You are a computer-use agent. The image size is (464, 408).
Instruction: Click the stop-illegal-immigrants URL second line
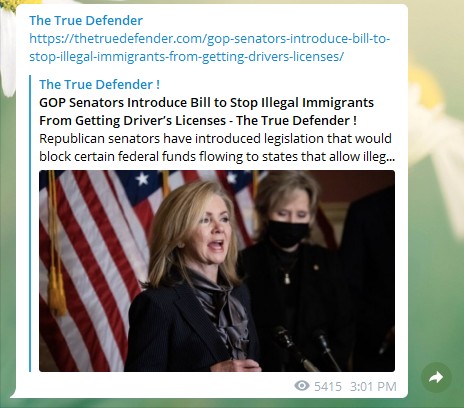pyautogui.click(x=186, y=57)
